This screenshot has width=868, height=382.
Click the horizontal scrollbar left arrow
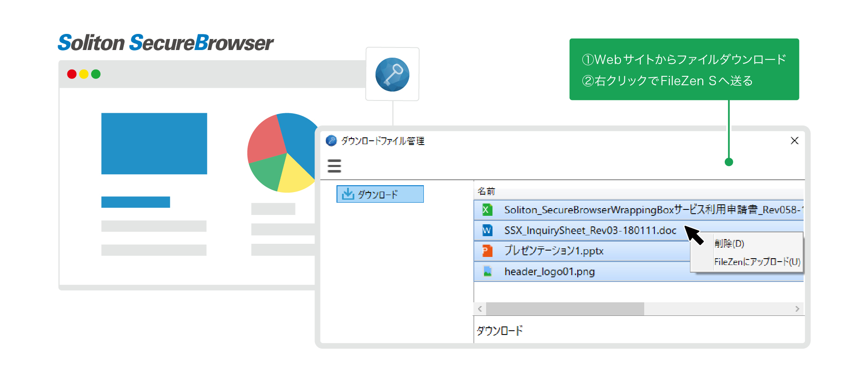tap(480, 309)
